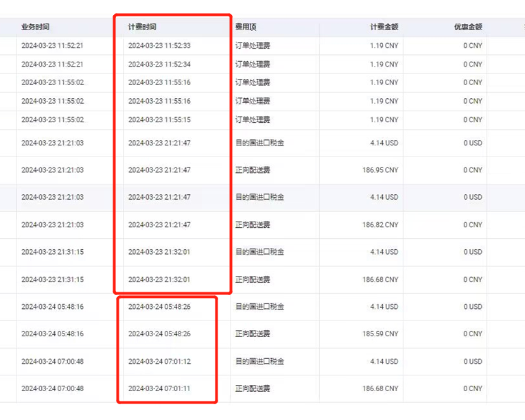This screenshot has height=420, width=525.
Task: Click 订单处理费 in row billed 11:52:33
Action: point(253,45)
